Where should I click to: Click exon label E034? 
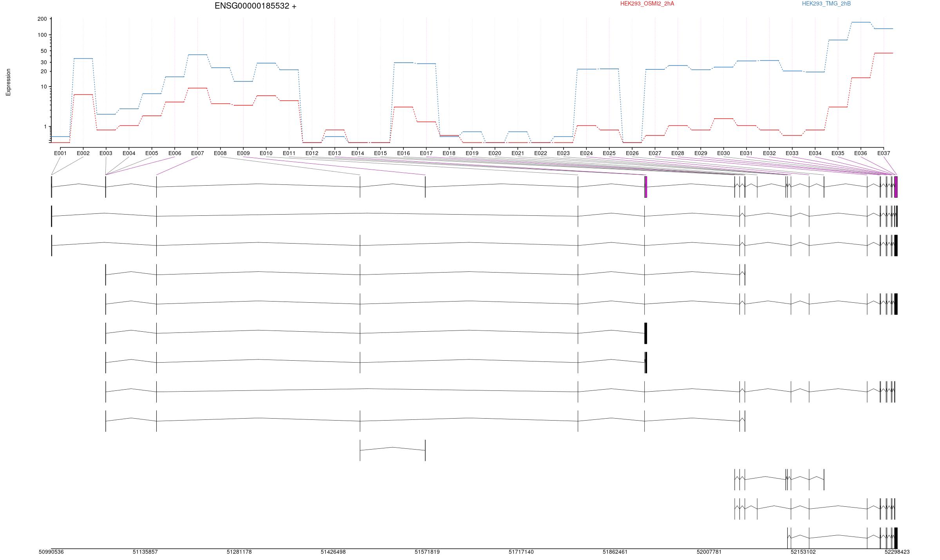pyautogui.click(x=815, y=153)
